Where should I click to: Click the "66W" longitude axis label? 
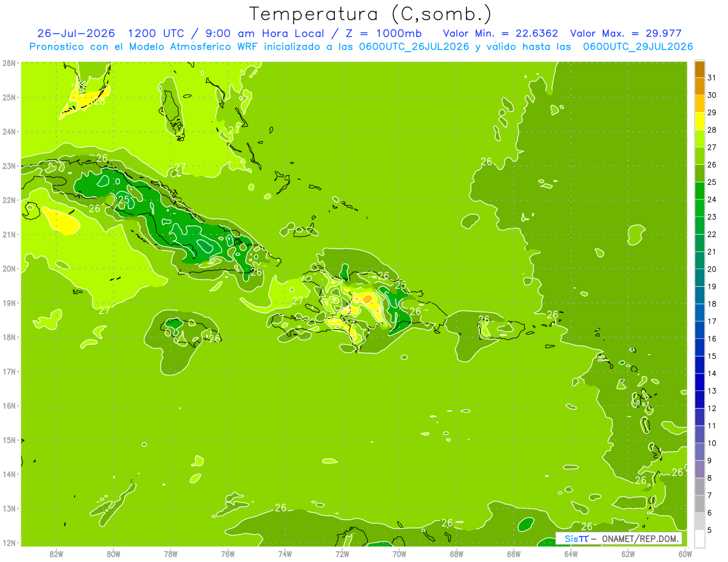click(x=514, y=554)
